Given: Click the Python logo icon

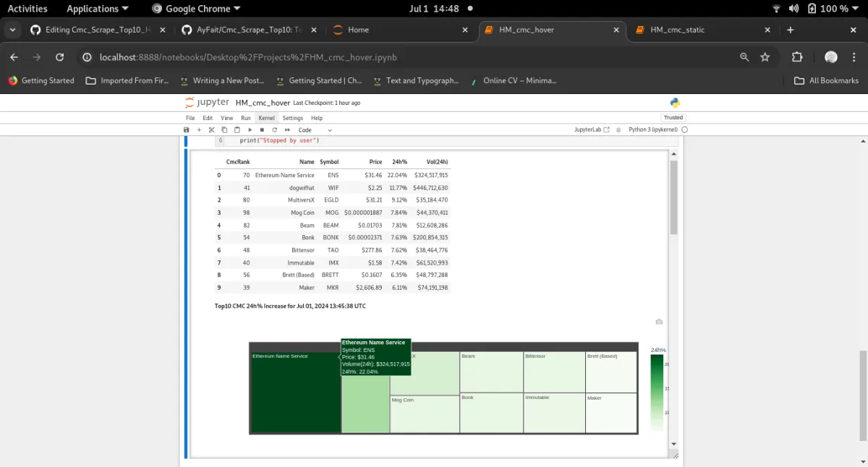Looking at the screenshot, I should (675, 103).
